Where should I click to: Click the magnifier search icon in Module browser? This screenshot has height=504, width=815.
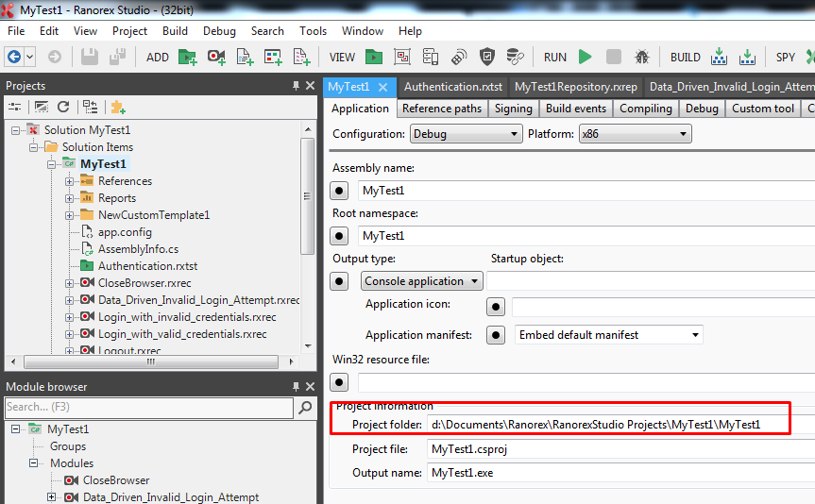tap(306, 408)
